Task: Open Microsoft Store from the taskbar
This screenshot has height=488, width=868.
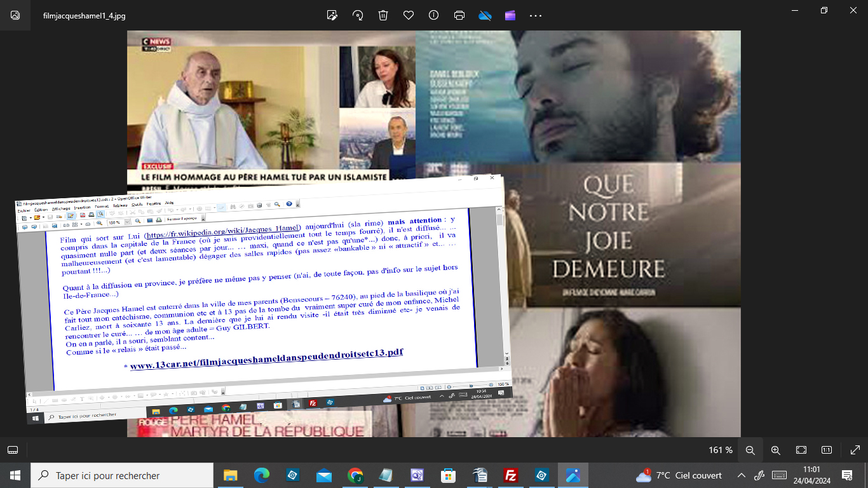Action: [448, 475]
